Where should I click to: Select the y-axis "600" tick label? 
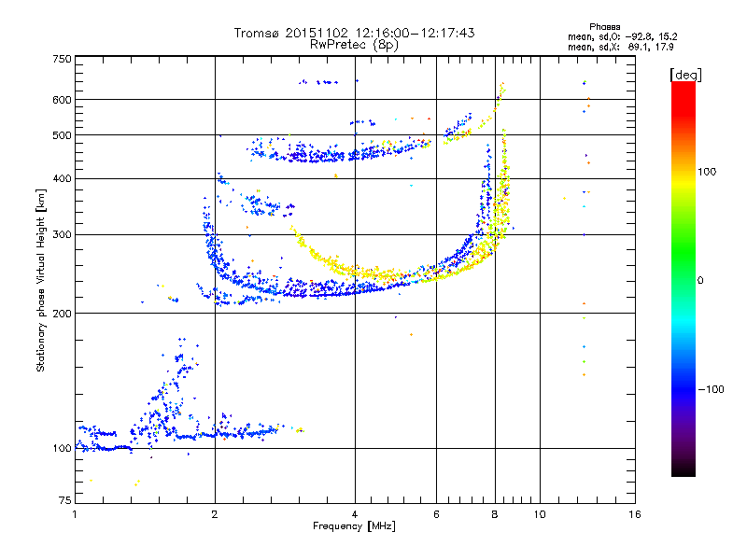coord(62,100)
